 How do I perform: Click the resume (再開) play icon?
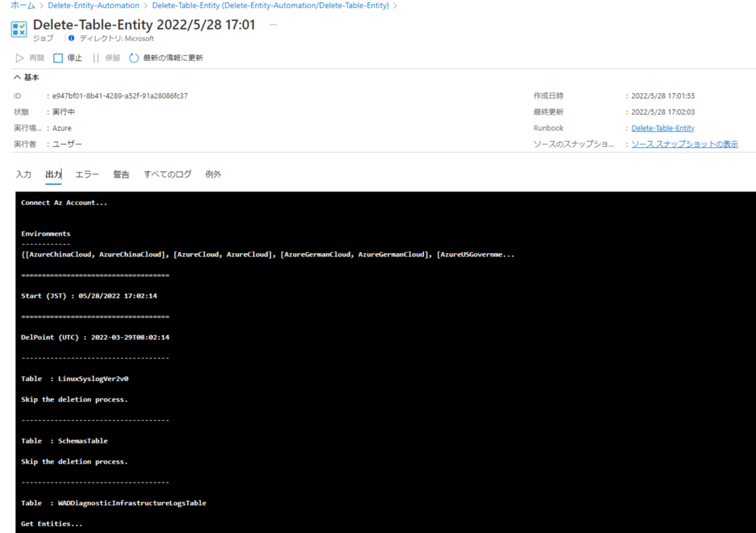pyautogui.click(x=19, y=58)
